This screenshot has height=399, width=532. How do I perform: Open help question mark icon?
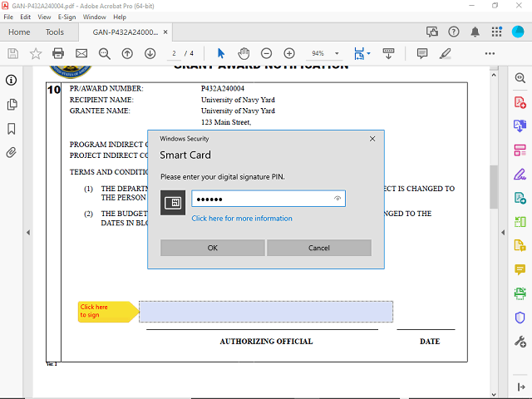tap(454, 32)
